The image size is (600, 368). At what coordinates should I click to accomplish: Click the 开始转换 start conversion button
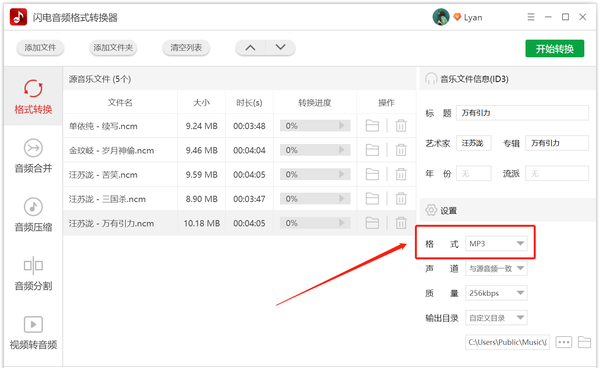pyautogui.click(x=554, y=49)
